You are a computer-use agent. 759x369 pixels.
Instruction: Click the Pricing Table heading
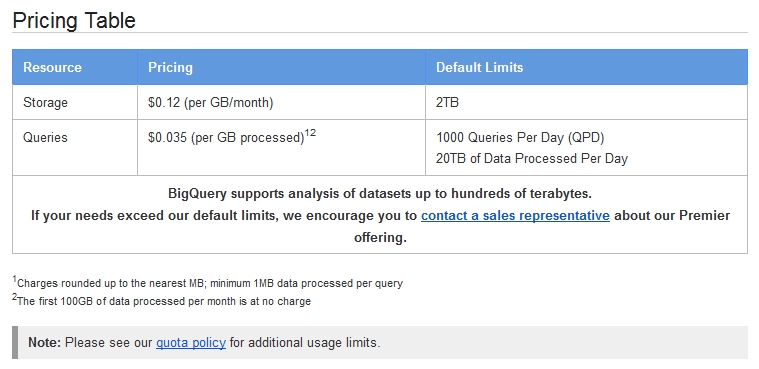[74, 21]
